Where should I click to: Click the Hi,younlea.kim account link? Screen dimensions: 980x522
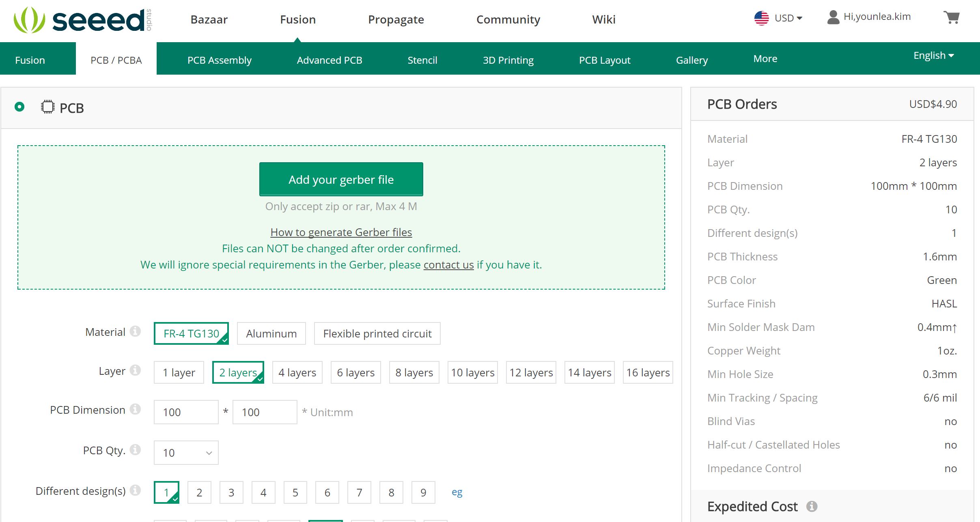tap(877, 17)
